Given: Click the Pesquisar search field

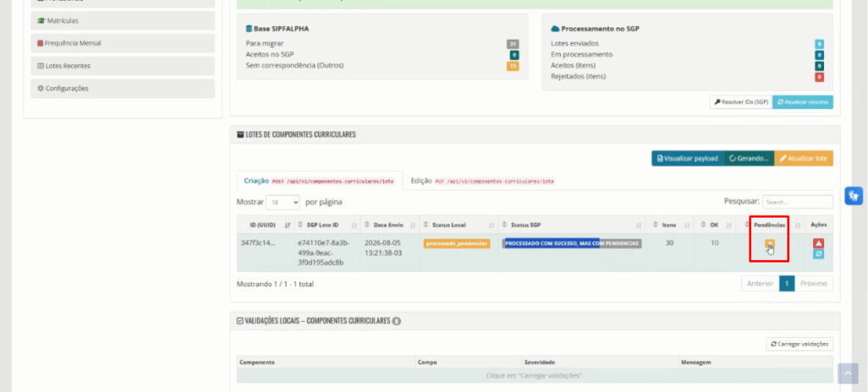Looking at the screenshot, I should [x=797, y=202].
